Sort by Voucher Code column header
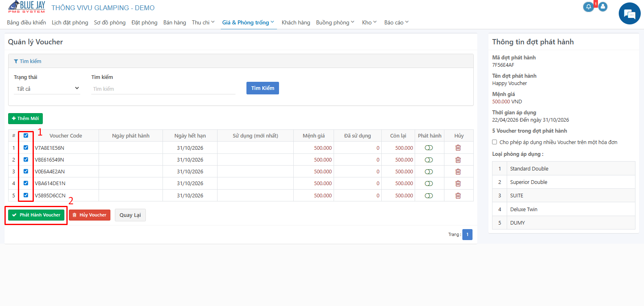The height and width of the screenshot is (306, 644). tap(66, 136)
